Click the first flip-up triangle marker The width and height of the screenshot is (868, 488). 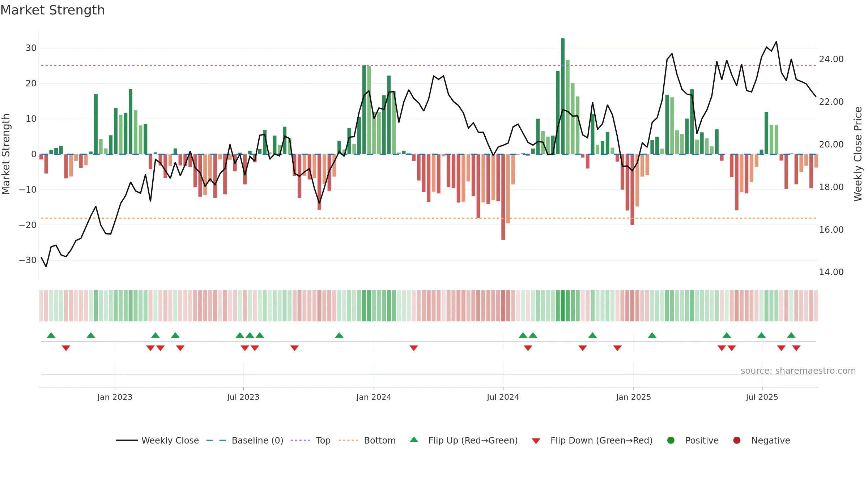(51, 335)
